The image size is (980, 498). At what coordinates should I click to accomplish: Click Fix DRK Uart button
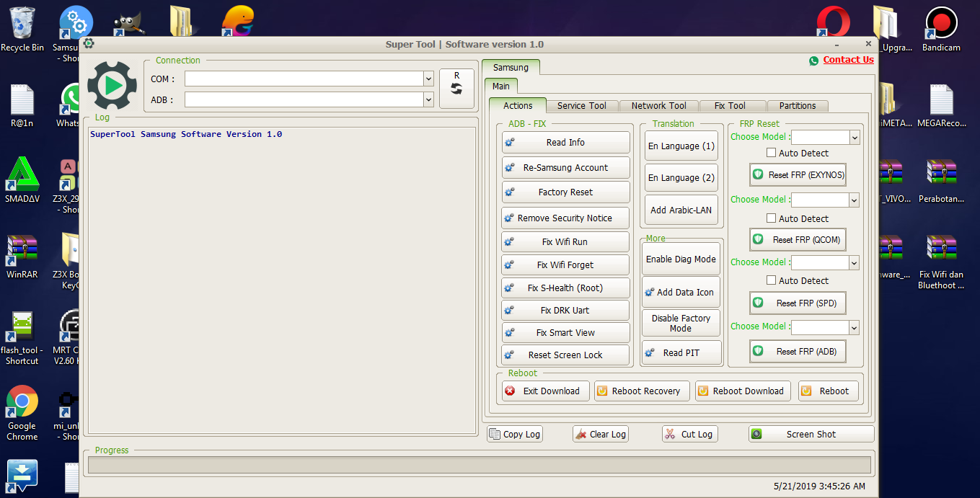click(x=565, y=311)
